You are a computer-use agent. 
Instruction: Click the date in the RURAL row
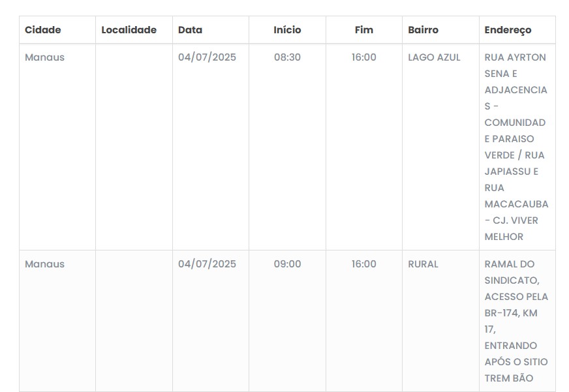click(208, 264)
